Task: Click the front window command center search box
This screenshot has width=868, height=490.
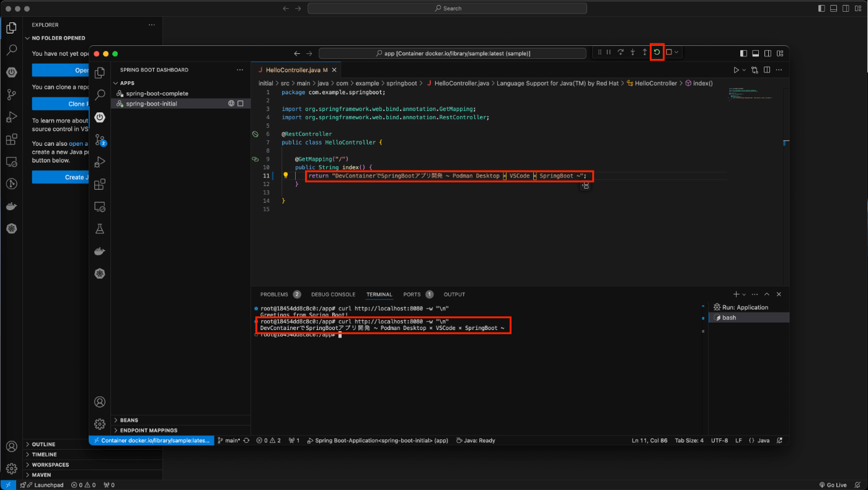Action: (453, 53)
